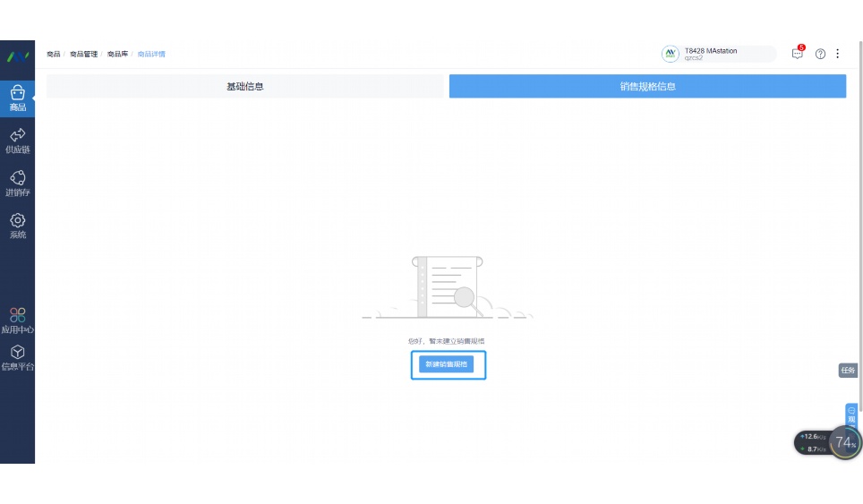
Task: Open the floating 任务 panel button
Action: (x=848, y=370)
